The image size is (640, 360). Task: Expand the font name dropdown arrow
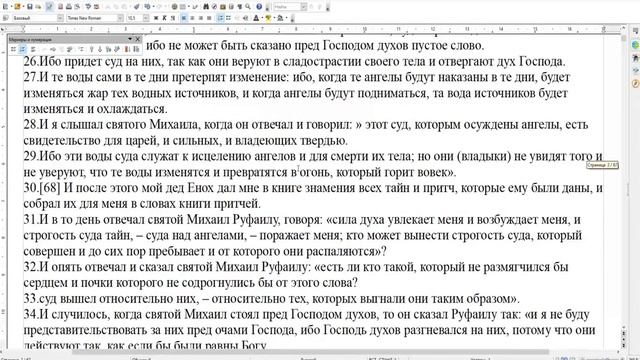(x=120, y=18)
